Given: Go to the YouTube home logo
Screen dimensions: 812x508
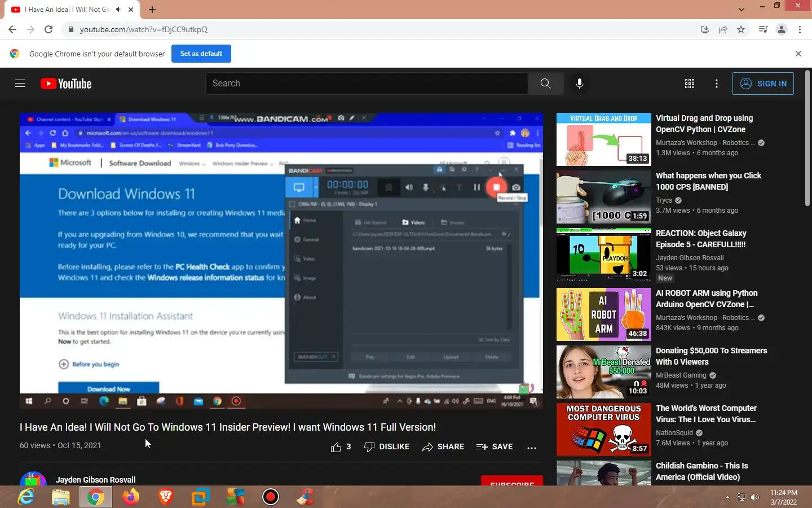Looking at the screenshot, I should 66,84.
